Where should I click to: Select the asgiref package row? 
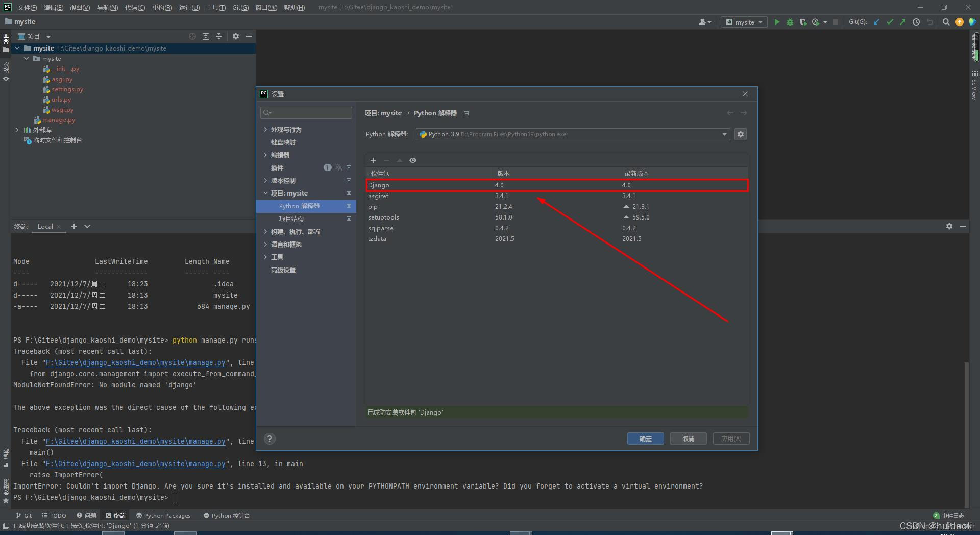tap(557, 196)
